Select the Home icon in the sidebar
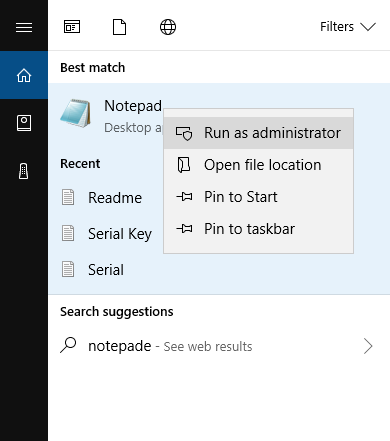 (24, 75)
